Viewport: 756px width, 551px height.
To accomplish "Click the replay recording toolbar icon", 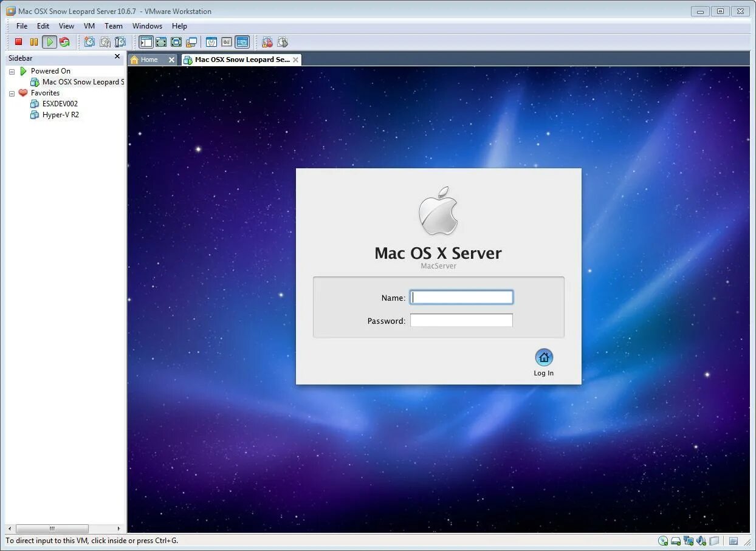I will coord(283,42).
